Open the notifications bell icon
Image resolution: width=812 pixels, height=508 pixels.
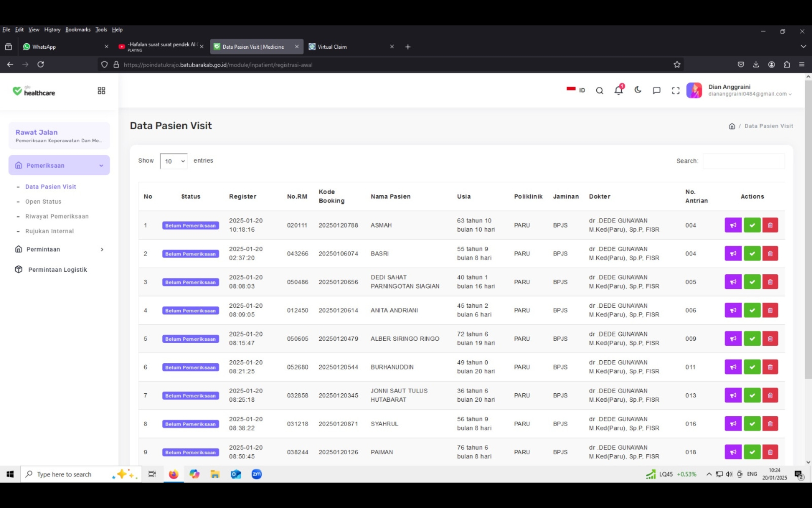coord(618,90)
